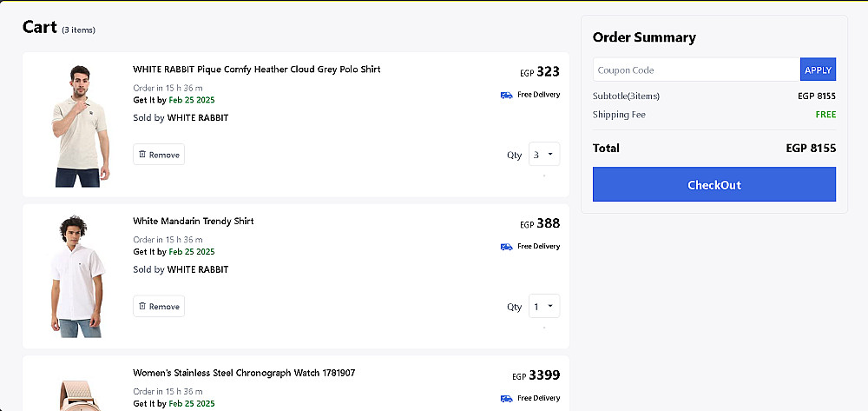868x411 pixels.
Task: Visit WHITE RABBIT seller of polo shirt
Action: (198, 117)
